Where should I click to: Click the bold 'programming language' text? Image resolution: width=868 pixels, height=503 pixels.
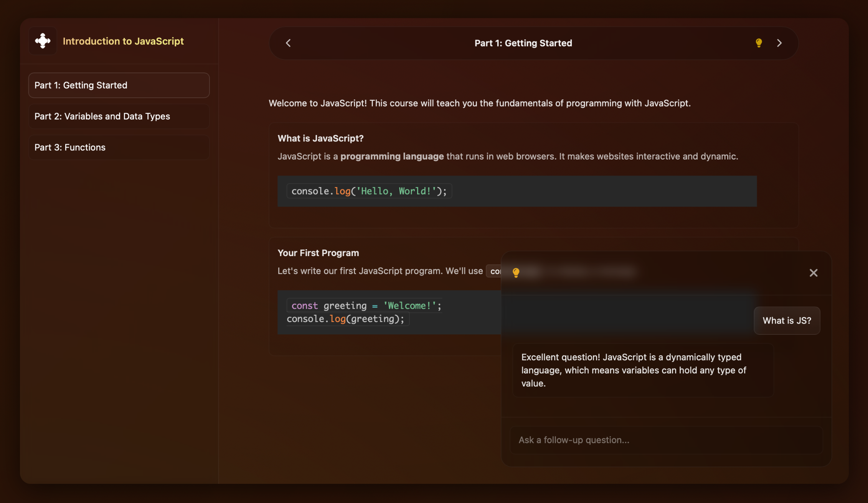[x=392, y=156]
